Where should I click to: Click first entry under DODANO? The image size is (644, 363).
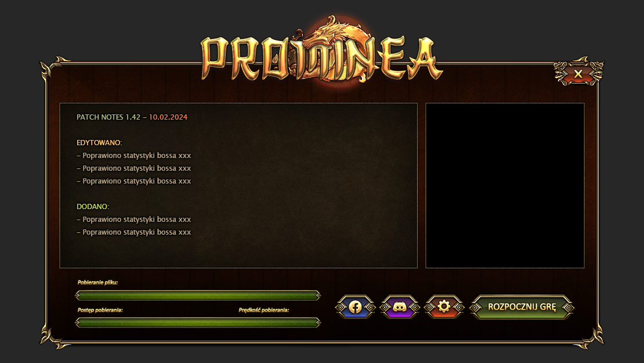click(134, 220)
